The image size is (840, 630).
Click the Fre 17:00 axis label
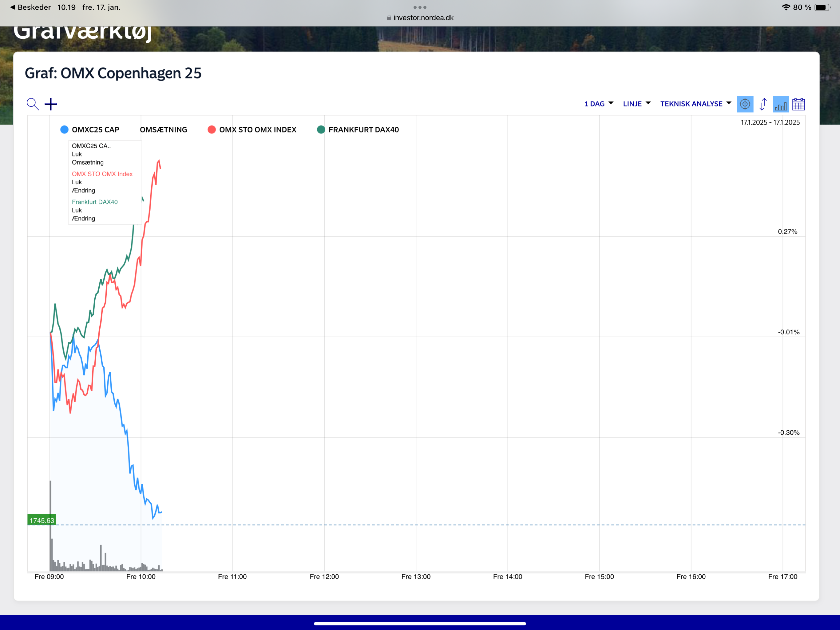coord(783,576)
